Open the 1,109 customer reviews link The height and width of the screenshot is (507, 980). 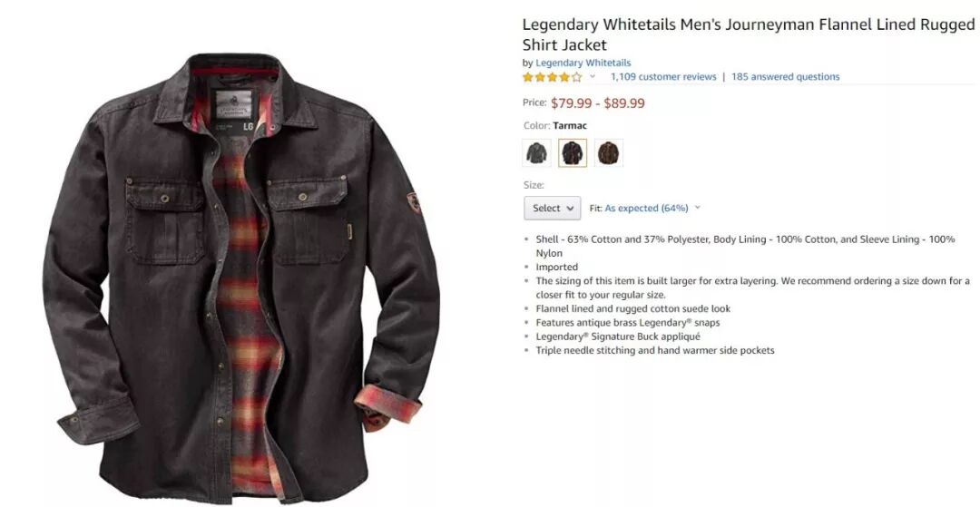pos(663,77)
